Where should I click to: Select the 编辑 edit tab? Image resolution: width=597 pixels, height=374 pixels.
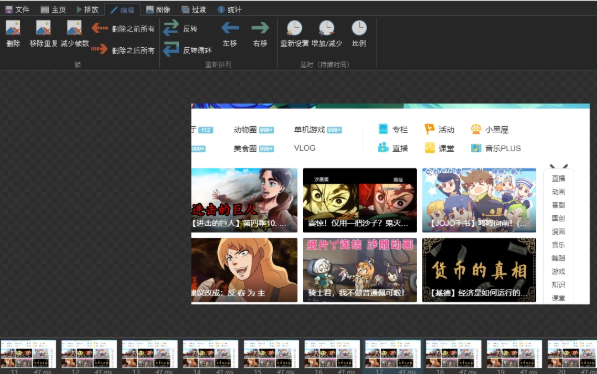click(122, 10)
